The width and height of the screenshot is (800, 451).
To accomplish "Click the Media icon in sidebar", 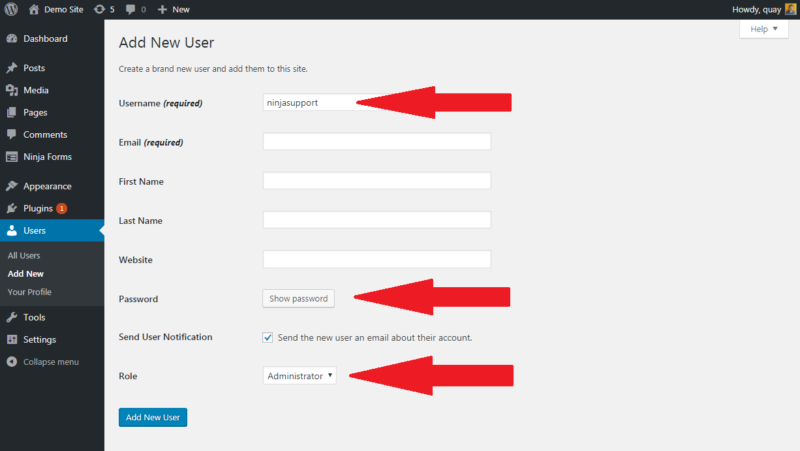I will click(12, 90).
